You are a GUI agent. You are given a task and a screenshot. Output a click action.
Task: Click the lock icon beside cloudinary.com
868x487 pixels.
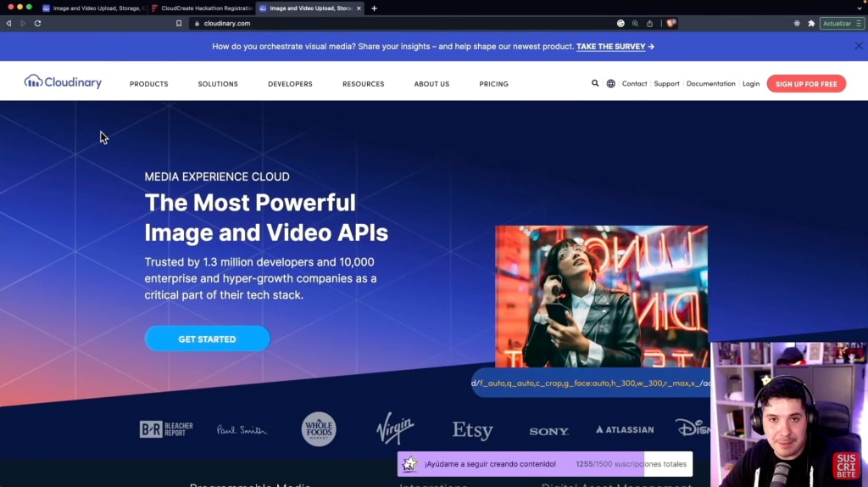click(197, 23)
